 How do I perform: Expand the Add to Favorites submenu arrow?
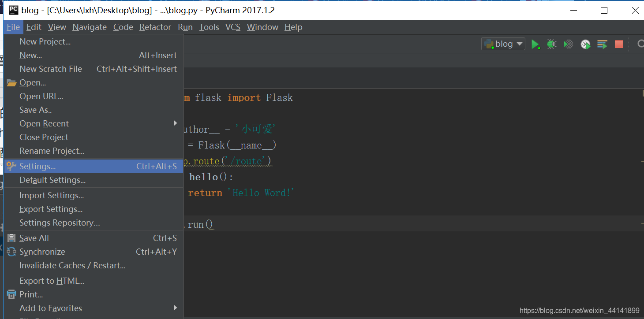click(175, 308)
